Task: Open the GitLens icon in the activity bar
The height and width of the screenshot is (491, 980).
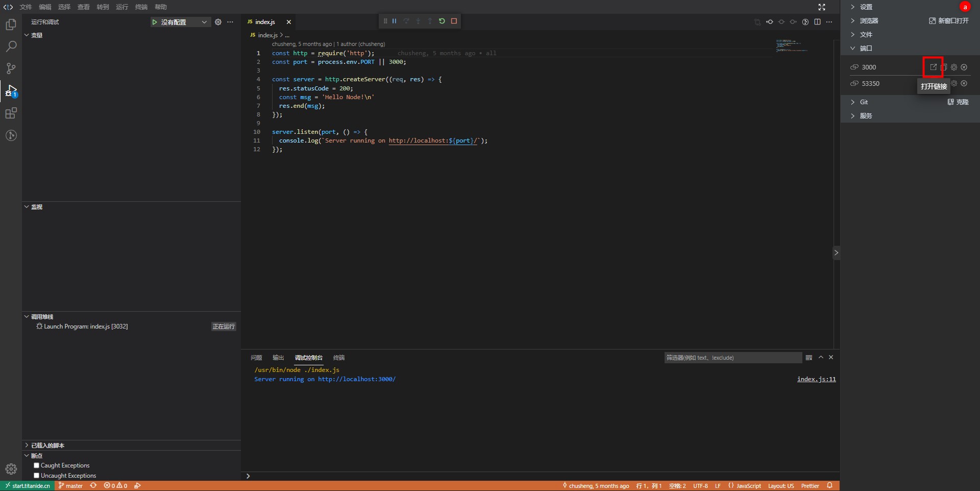Action: coord(11,135)
